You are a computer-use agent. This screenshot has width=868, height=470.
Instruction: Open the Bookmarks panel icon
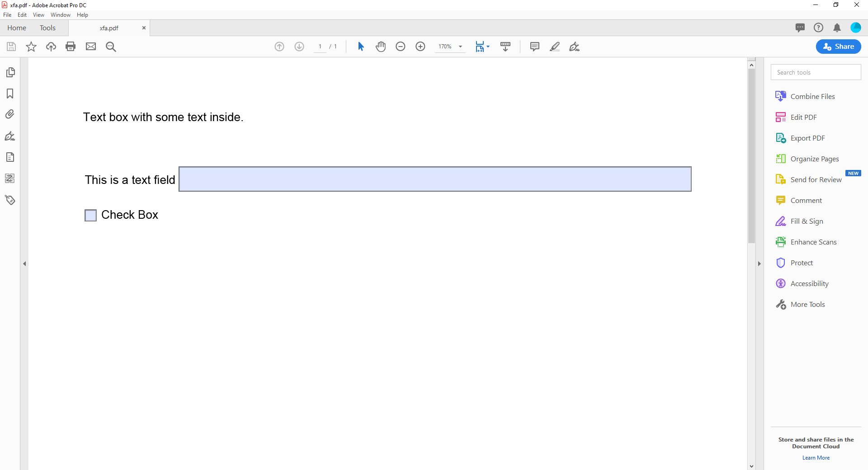[x=10, y=94]
